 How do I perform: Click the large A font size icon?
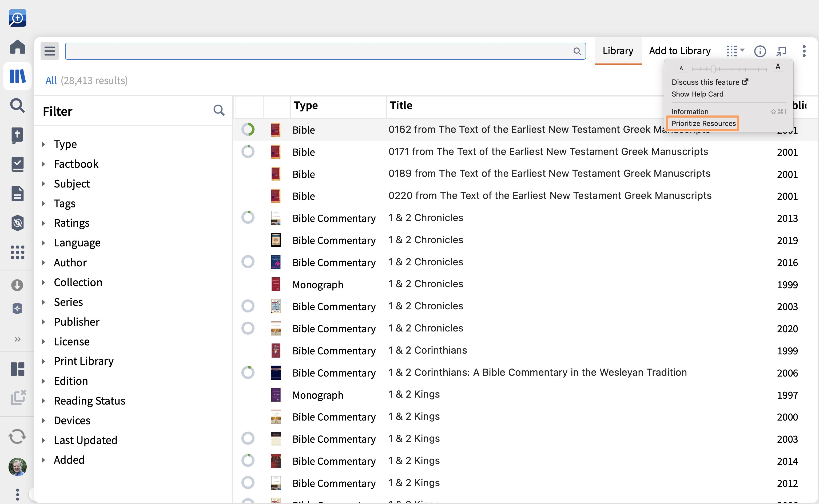point(778,67)
